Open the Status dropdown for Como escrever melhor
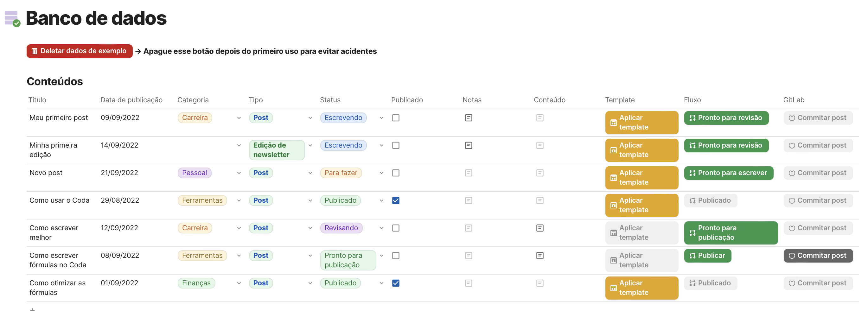The height and width of the screenshot is (311, 868). [381, 228]
